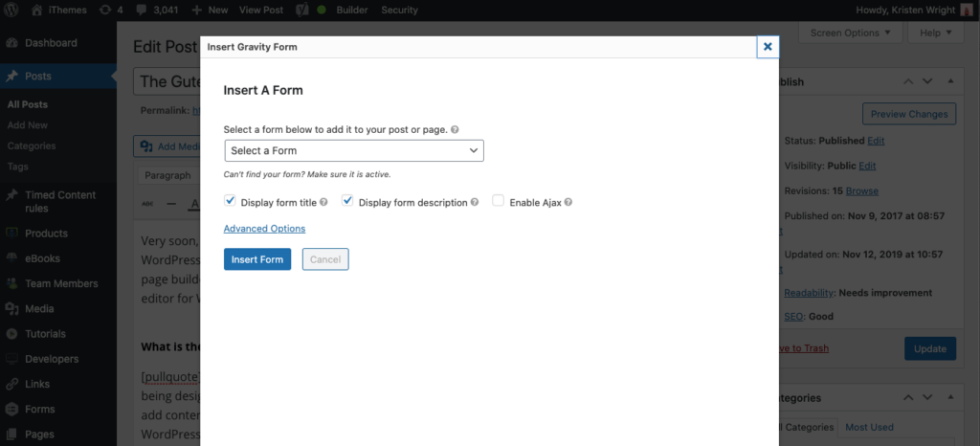Click Preview Changes button

click(909, 114)
